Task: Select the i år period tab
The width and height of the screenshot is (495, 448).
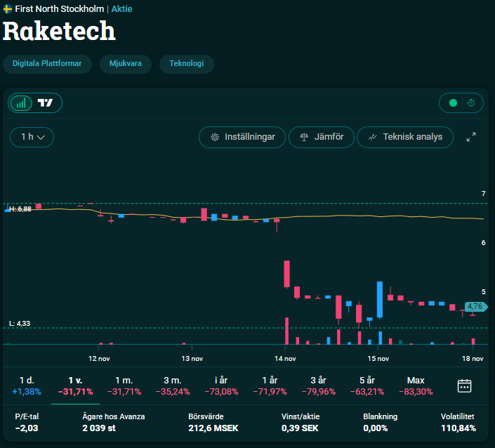Action: pyautogui.click(x=221, y=386)
